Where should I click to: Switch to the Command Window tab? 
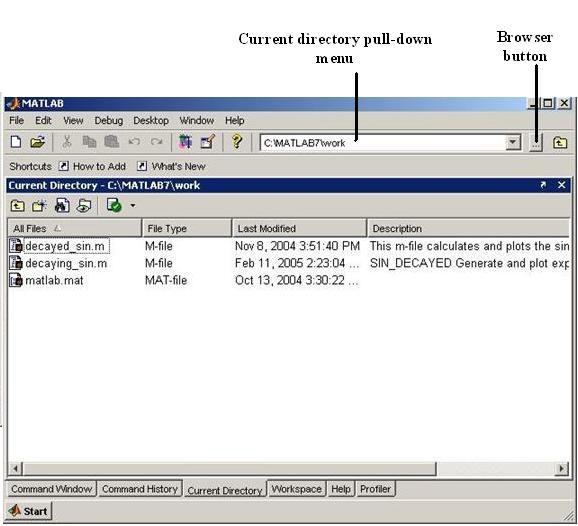[52, 489]
